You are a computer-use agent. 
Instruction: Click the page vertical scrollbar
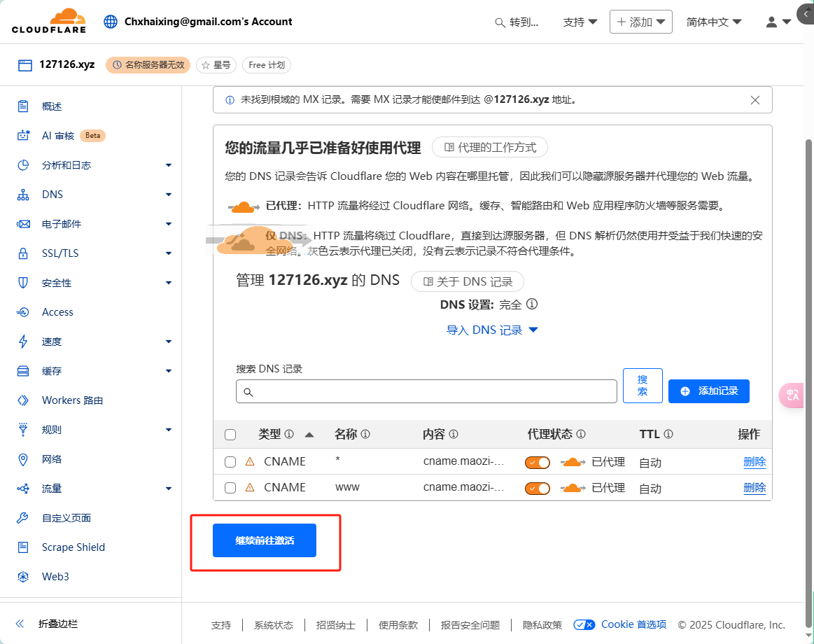coord(808,384)
